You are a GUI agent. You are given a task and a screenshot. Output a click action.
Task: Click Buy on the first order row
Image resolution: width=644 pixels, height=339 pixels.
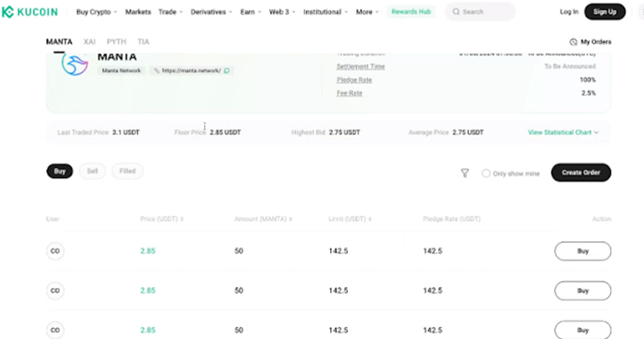click(583, 251)
